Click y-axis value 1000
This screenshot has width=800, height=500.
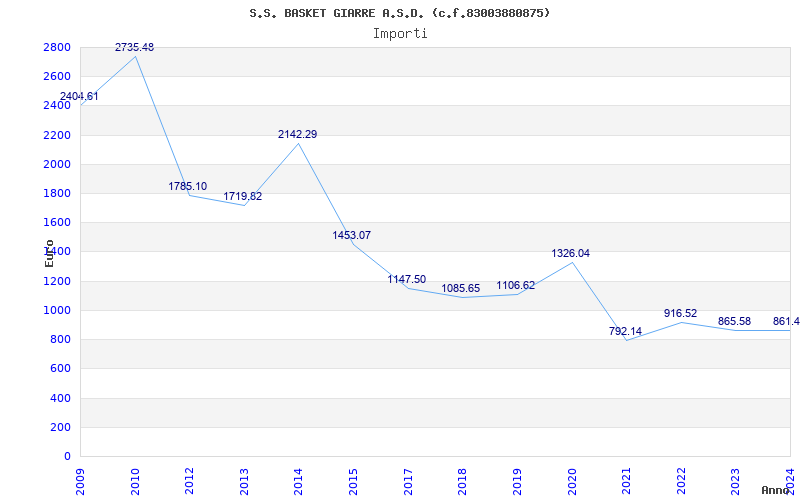57,310
